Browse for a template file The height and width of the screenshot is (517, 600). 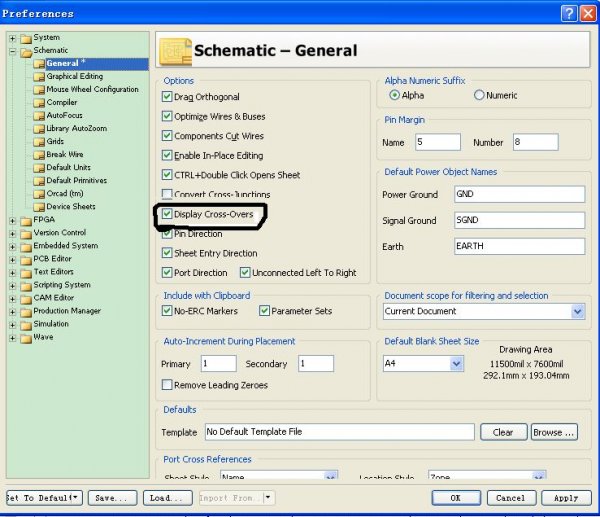554,432
